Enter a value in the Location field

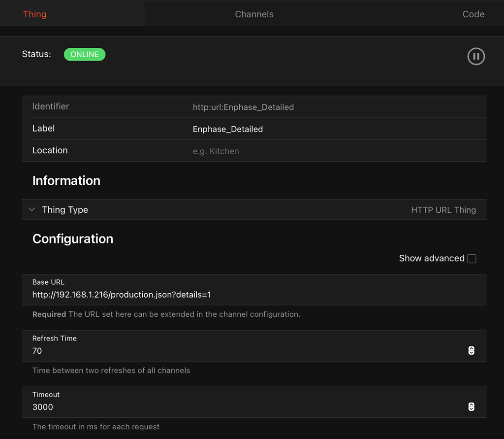[x=216, y=151]
